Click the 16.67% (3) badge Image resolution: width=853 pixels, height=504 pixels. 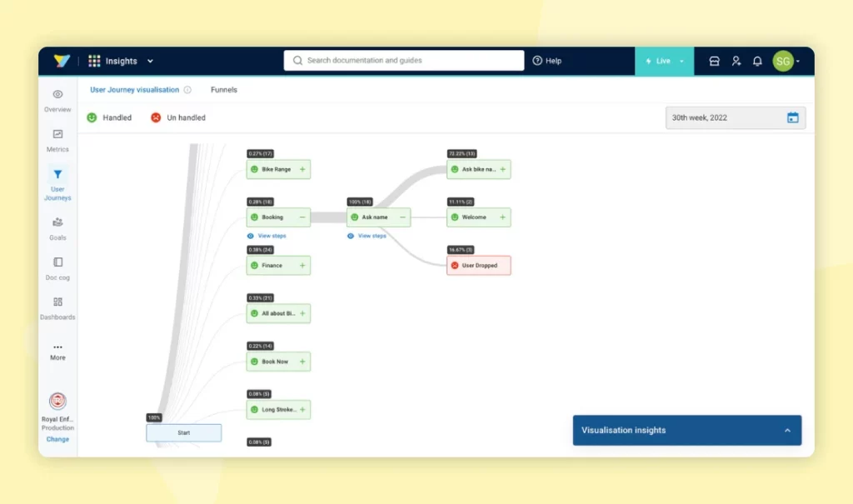[461, 250]
